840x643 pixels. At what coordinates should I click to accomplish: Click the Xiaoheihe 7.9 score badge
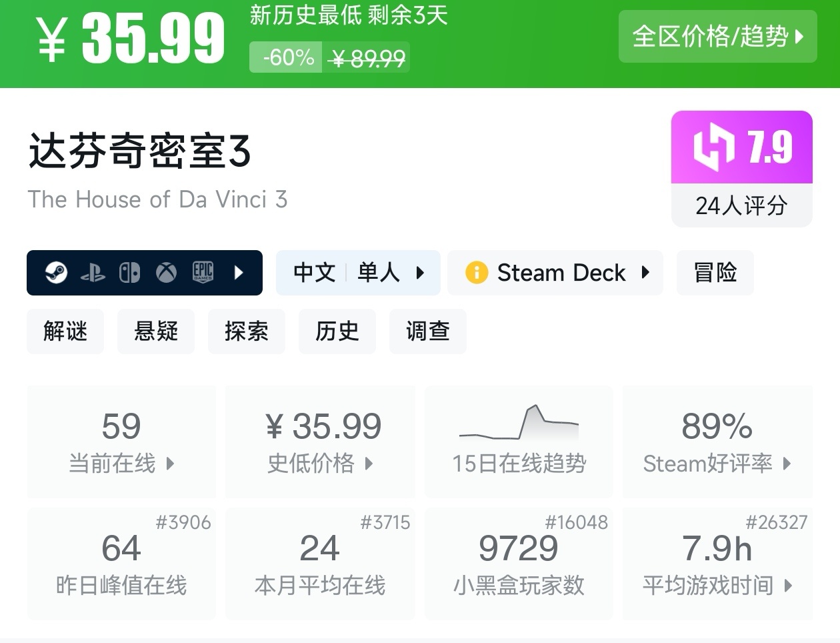tap(741, 147)
